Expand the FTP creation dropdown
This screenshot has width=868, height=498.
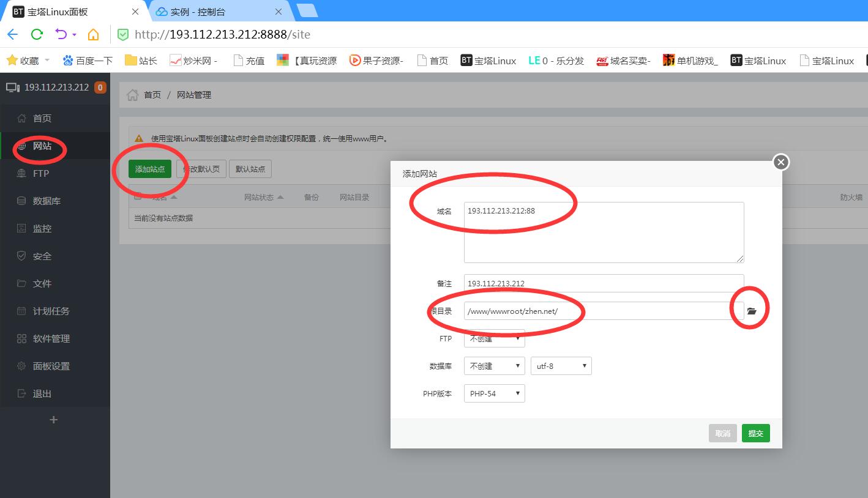pos(494,338)
